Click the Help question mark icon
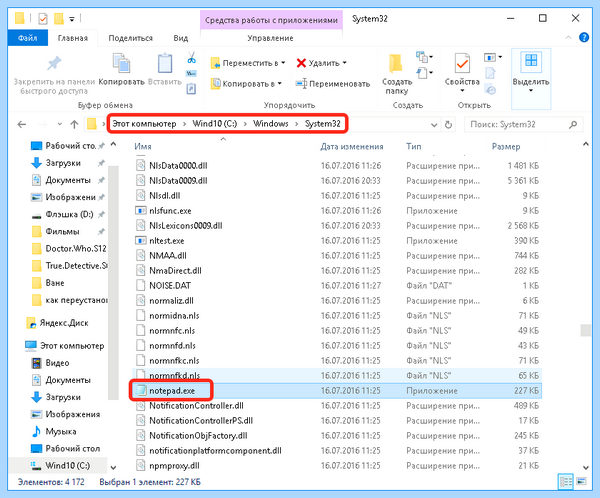600x498 pixels. [x=584, y=38]
